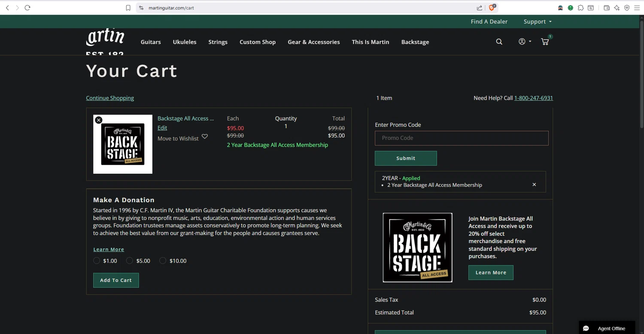
Task: Expand the Support dropdown
Action: (538, 21)
